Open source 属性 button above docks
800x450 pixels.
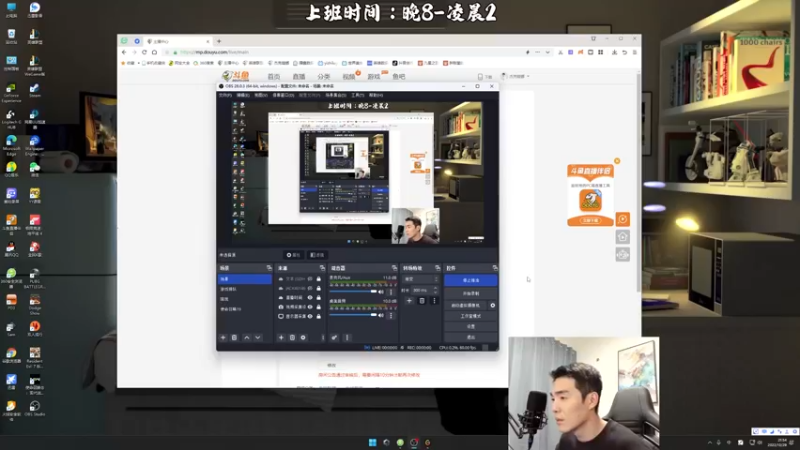[x=293, y=255]
